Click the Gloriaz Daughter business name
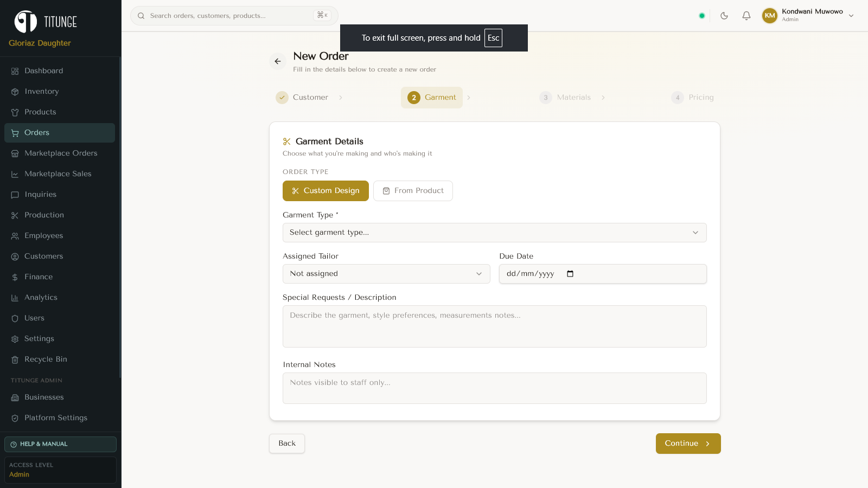868x488 pixels. [x=40, y=43]
